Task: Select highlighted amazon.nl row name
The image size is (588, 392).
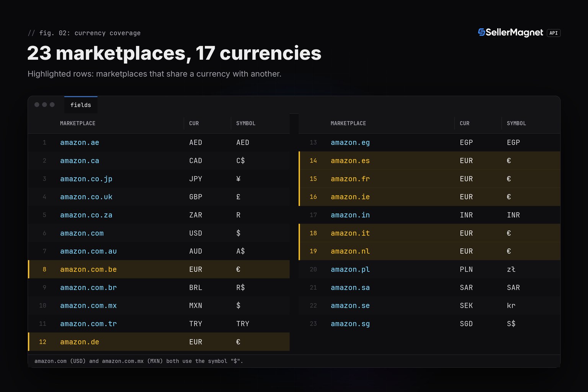Action: [x=350, y=251]
